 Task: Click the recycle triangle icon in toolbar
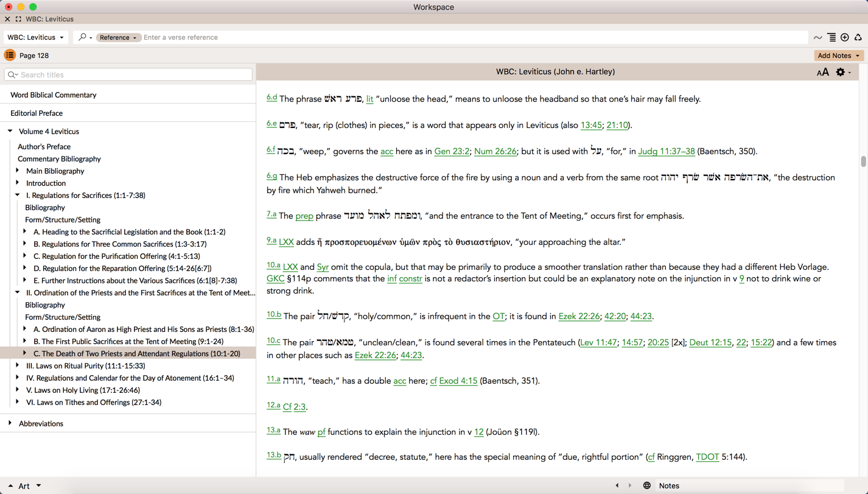pos(858,37)
